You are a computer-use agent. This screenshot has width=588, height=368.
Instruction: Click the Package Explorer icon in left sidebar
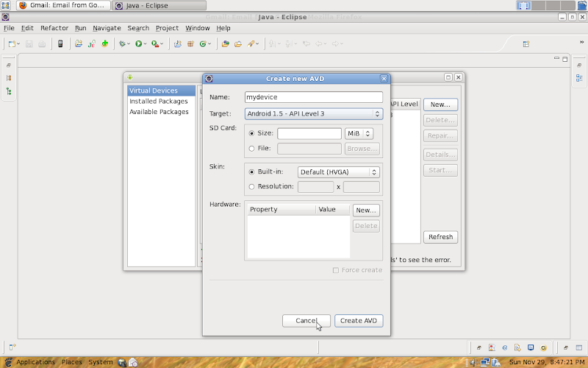pos(9,78)
